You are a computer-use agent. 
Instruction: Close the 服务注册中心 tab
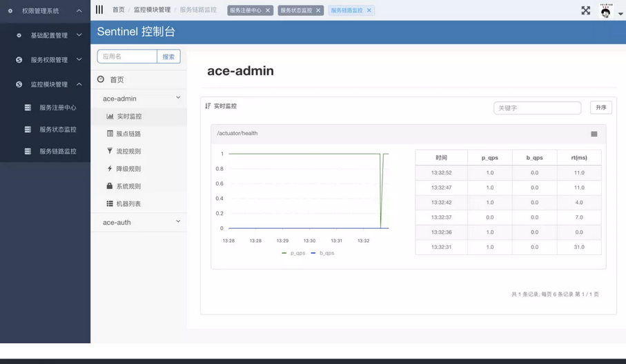tap(268, 10)
